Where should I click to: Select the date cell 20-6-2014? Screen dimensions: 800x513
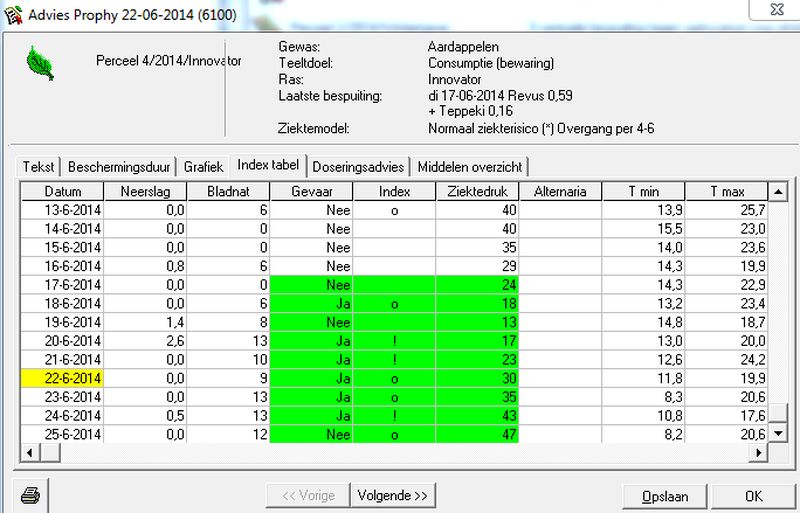62,341
